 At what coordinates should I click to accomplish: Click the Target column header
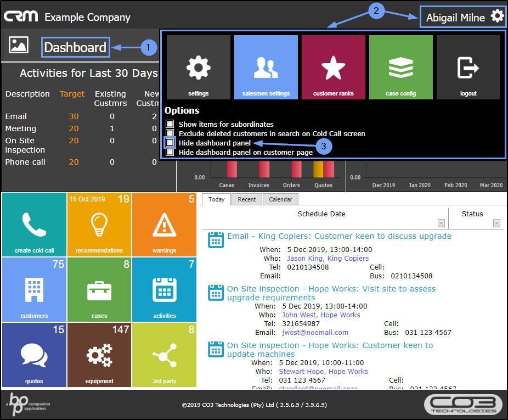coord(72,94)
